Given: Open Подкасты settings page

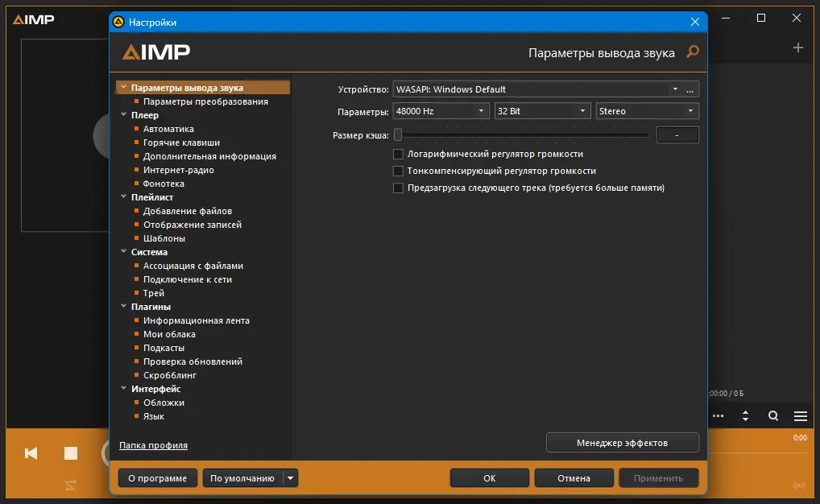Looking at the screenshot, I should click(x=164, y=348).
